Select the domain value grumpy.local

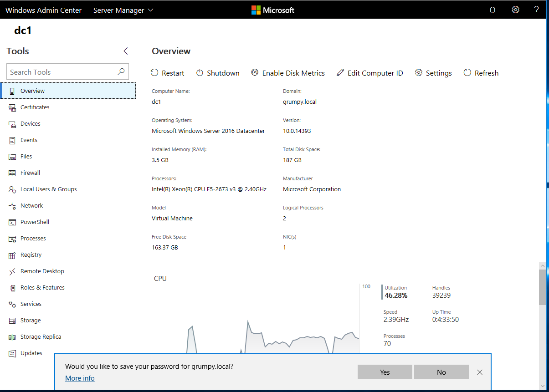(300, 102)
